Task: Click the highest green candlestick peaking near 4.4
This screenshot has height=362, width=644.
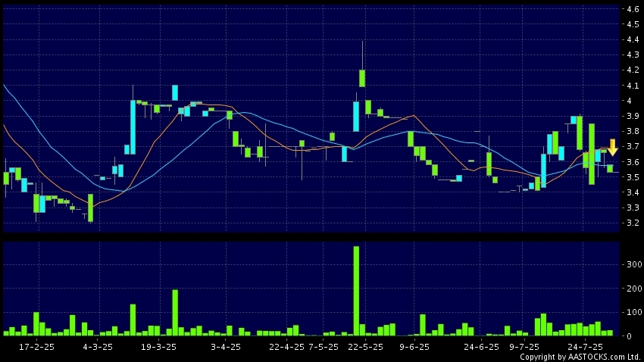Action: pyautogui.click(x=362, y=78)
